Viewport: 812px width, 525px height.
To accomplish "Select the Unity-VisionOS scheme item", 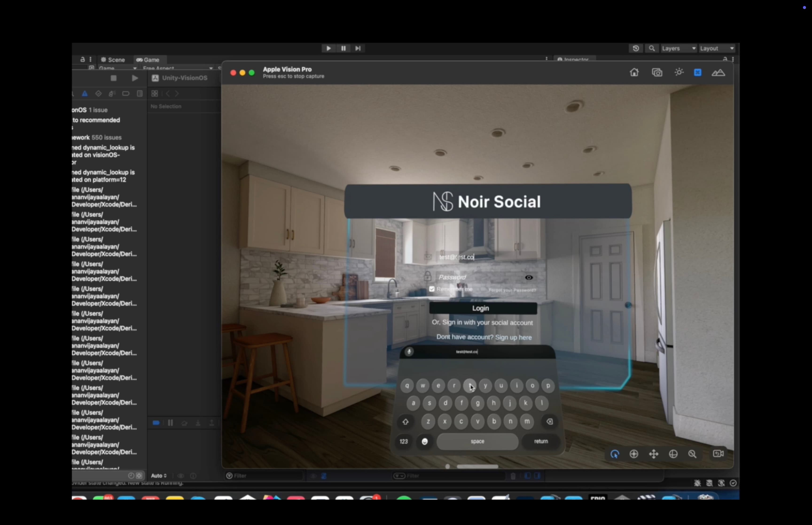I will tap(180, 78).
